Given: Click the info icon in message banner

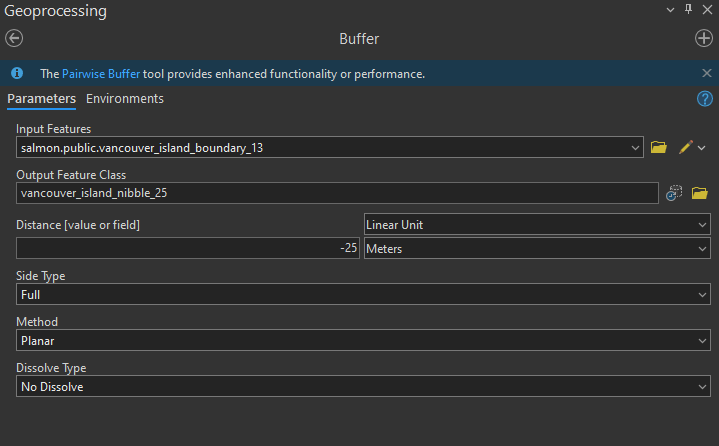Looking at the screenshot, I should tap(17, 74).
